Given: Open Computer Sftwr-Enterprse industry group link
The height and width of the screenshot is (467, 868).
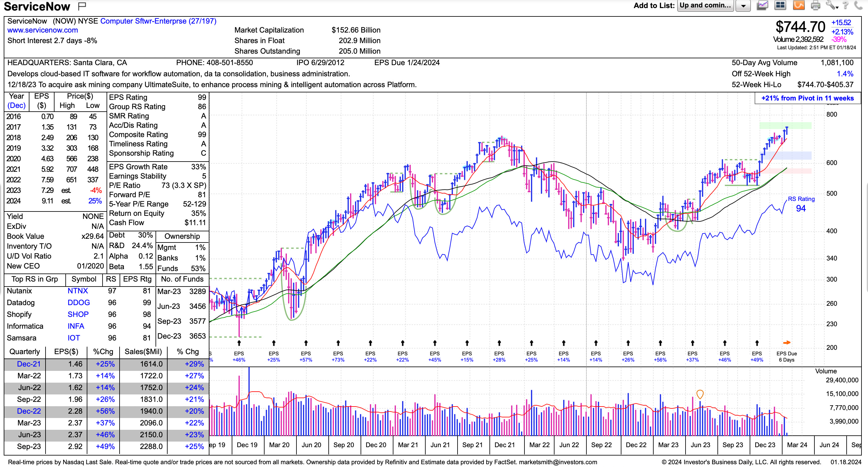Looking at the screenshot, I should pos(158,21).
